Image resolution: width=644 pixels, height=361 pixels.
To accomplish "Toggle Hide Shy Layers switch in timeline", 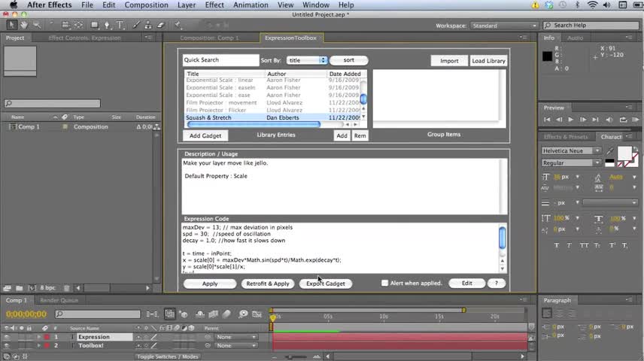I will [200, 314].
